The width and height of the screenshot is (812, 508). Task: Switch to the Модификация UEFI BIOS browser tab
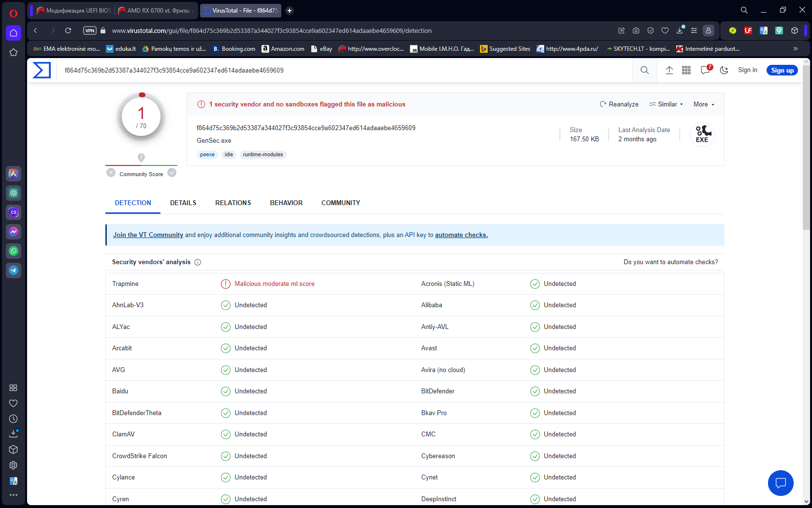coord(74,11)
